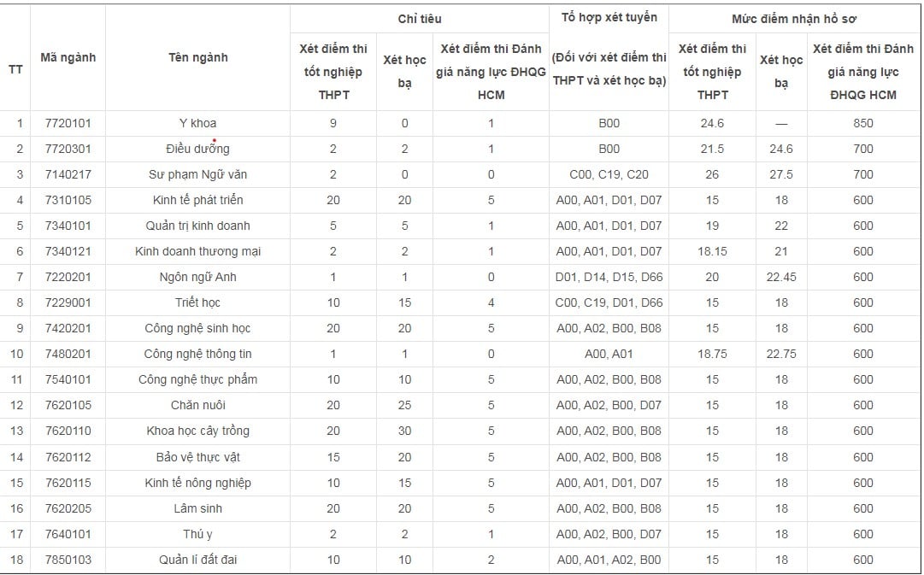Select the 'Quản trị kinh doanh' cell
This screenshot has width=924, height=575.
198,226
